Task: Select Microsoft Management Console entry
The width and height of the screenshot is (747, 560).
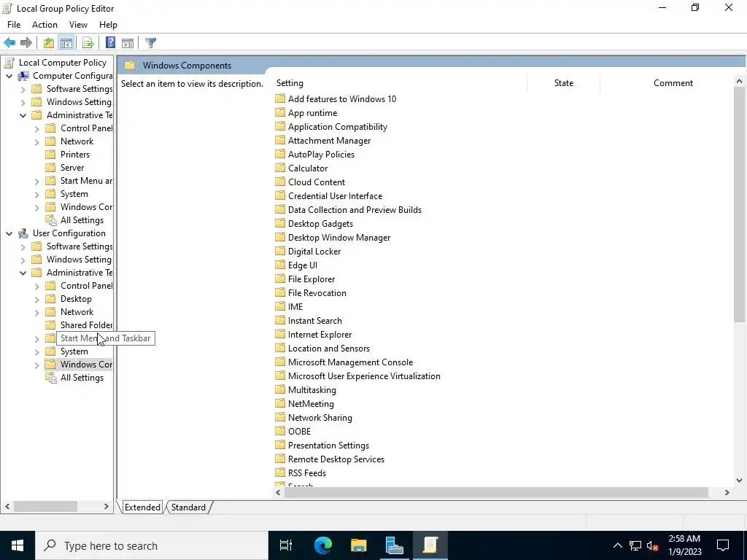Action: pyautogui.click(x=350, y=362)
